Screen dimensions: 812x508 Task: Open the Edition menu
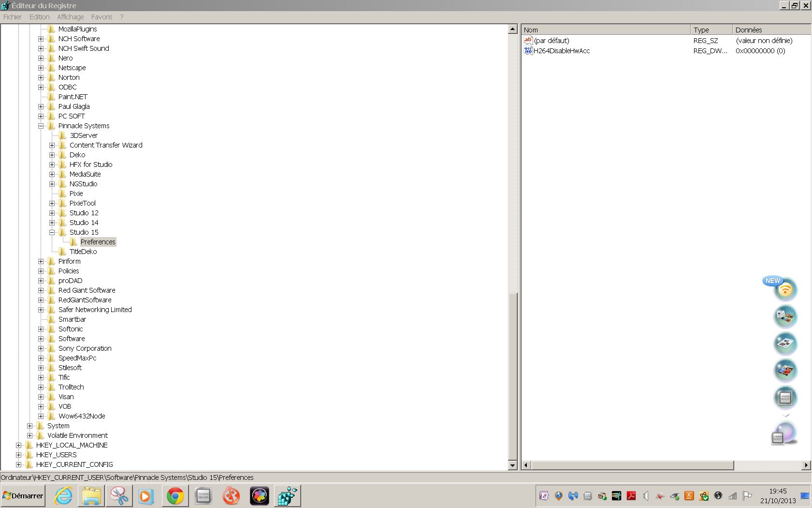point(40,17)
